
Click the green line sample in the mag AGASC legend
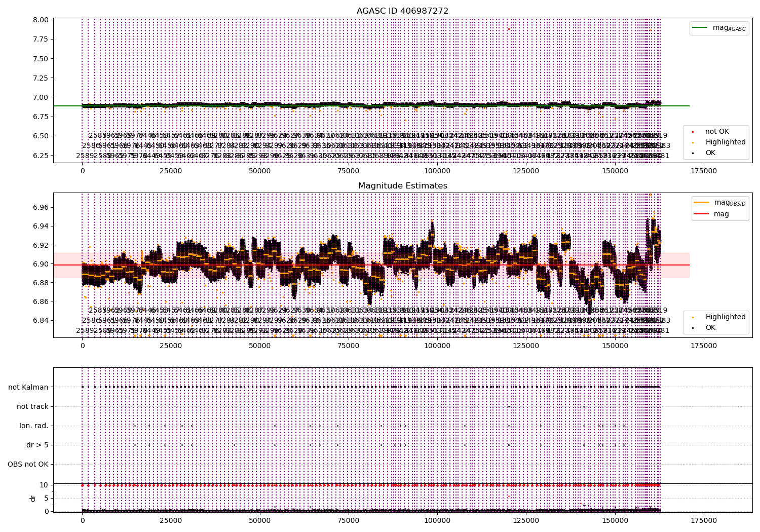(701, 28)
